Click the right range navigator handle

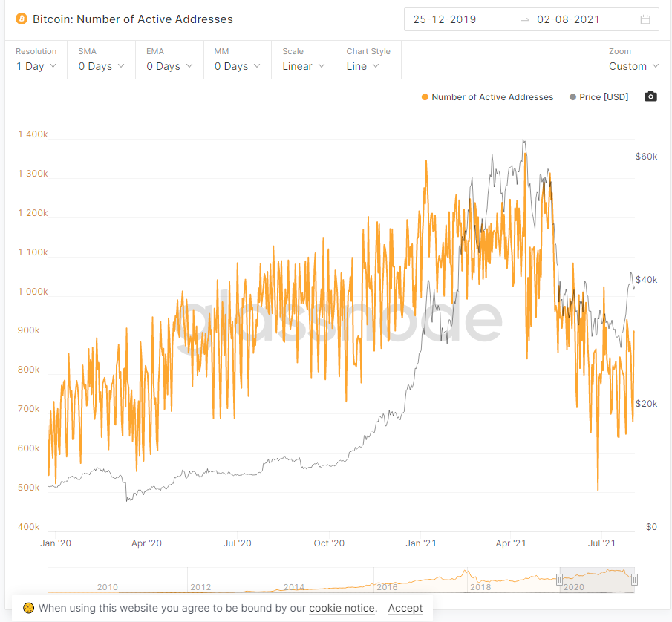point(634,580)
